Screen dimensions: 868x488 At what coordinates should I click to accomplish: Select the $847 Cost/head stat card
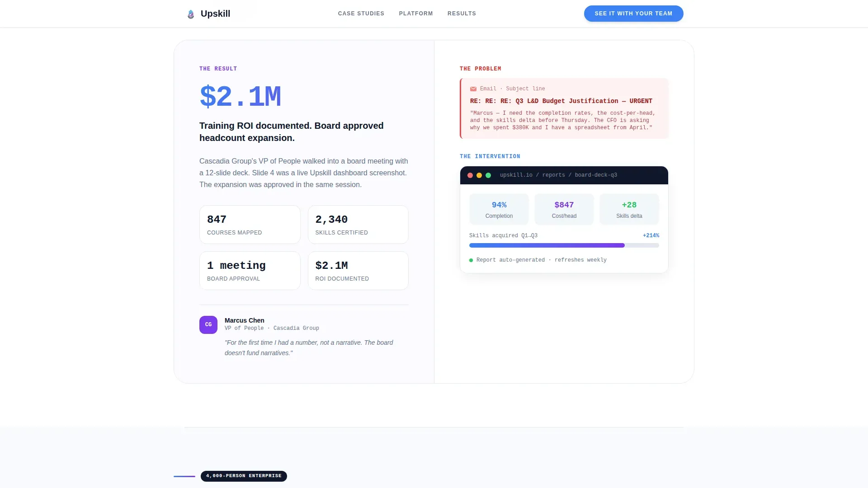564,209
